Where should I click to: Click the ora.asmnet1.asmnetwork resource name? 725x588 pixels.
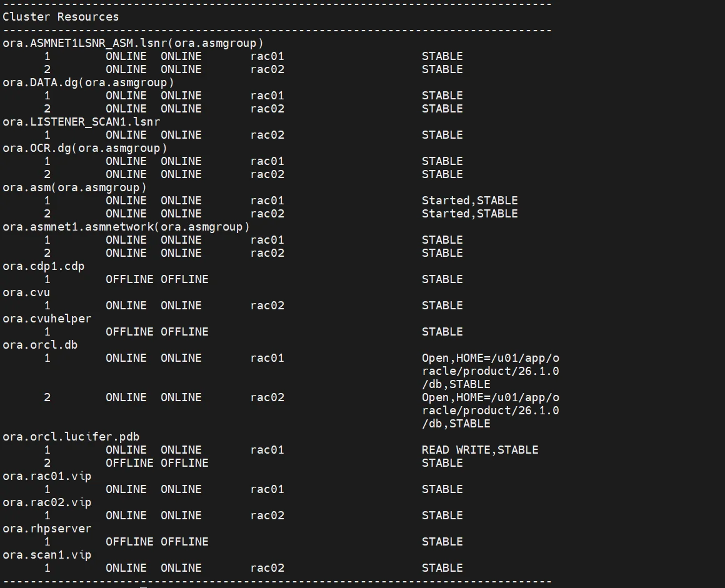coord(126,227)
